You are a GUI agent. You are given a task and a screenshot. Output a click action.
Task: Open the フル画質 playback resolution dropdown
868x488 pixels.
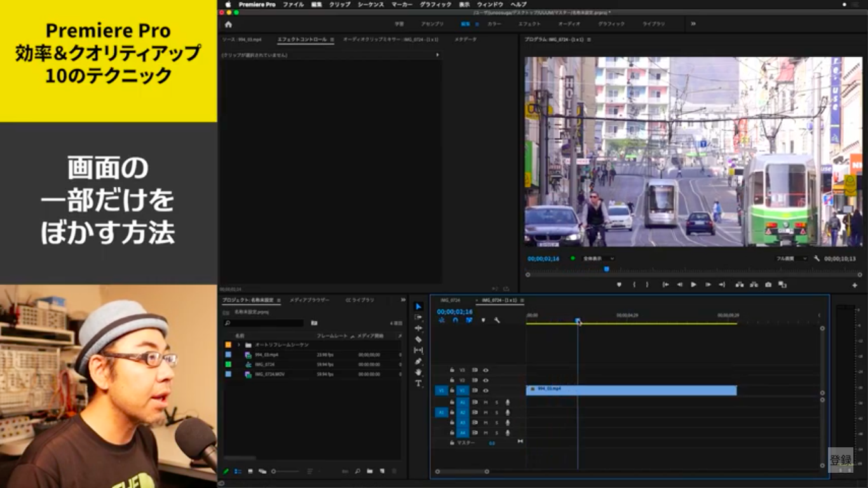(x=792, y=259)
